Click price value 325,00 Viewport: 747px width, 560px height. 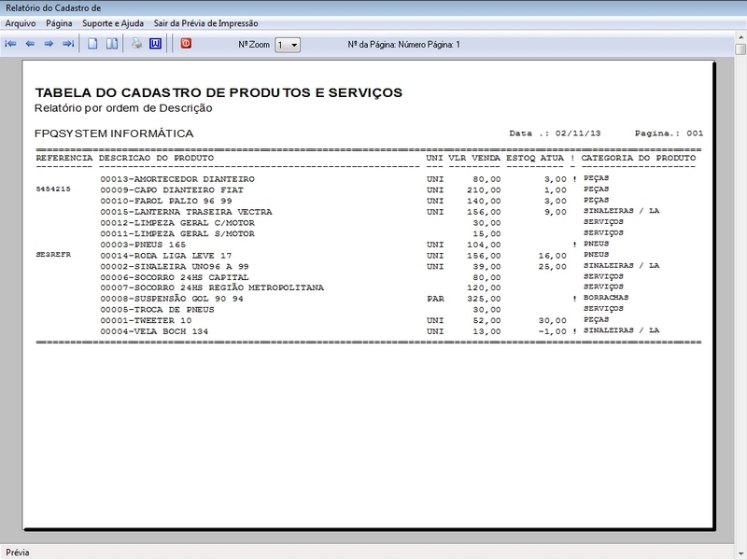point(484,299)
